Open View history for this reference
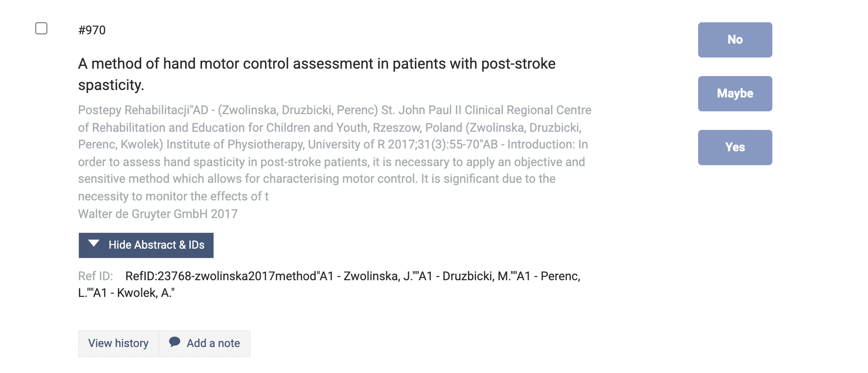The image size is (868, 373). tap(118, 343)
